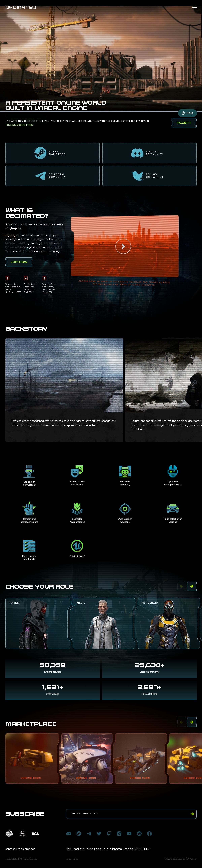This screenshot has width=202, height=868.
Task: Open the Discord Community card
Action: (149, 153)
